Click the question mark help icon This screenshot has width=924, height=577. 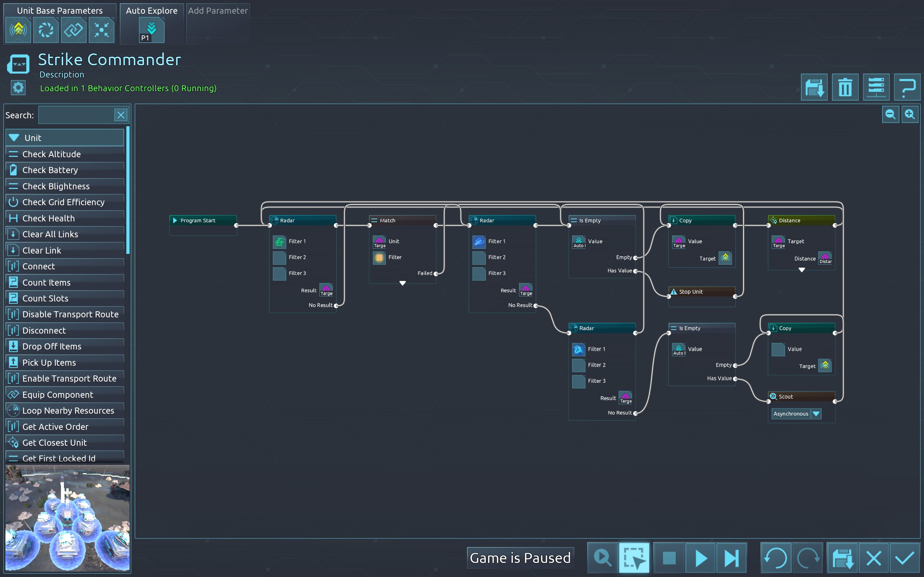point(907,87)
